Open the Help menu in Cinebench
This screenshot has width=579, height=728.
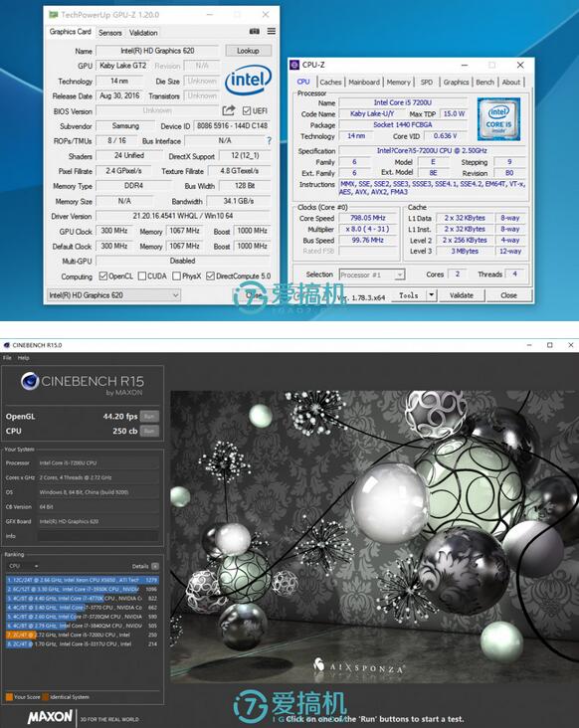(23, 357)
